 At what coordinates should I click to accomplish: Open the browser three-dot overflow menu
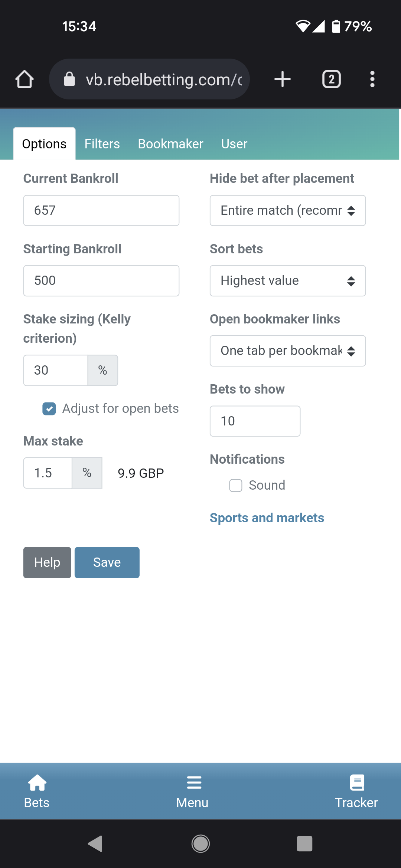pyautogui.click(x=372, y=79)
